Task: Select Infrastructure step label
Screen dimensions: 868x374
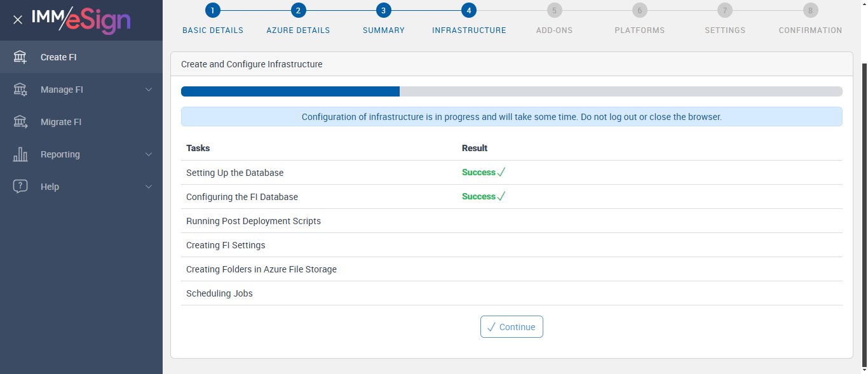Action: tap(469, 30)
